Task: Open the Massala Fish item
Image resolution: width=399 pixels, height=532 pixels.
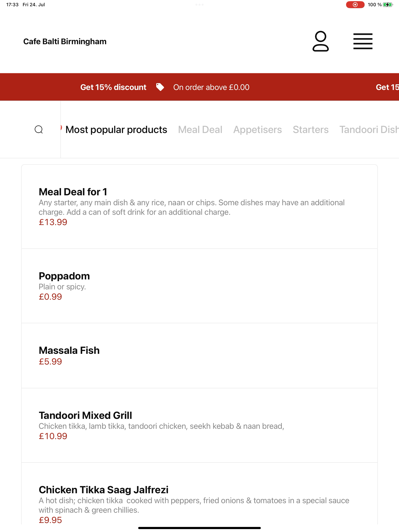Action: pyautogui.click(x=199, y=356)
